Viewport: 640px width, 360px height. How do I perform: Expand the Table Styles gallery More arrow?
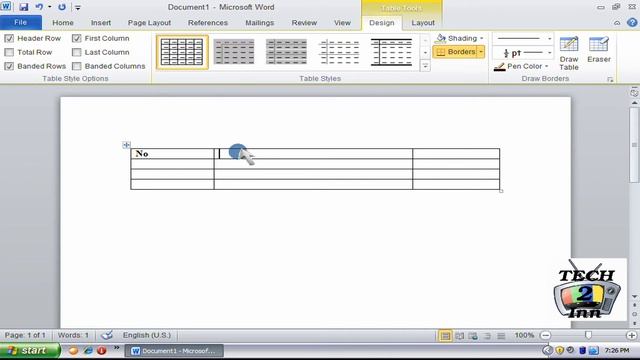coord(425,66)
